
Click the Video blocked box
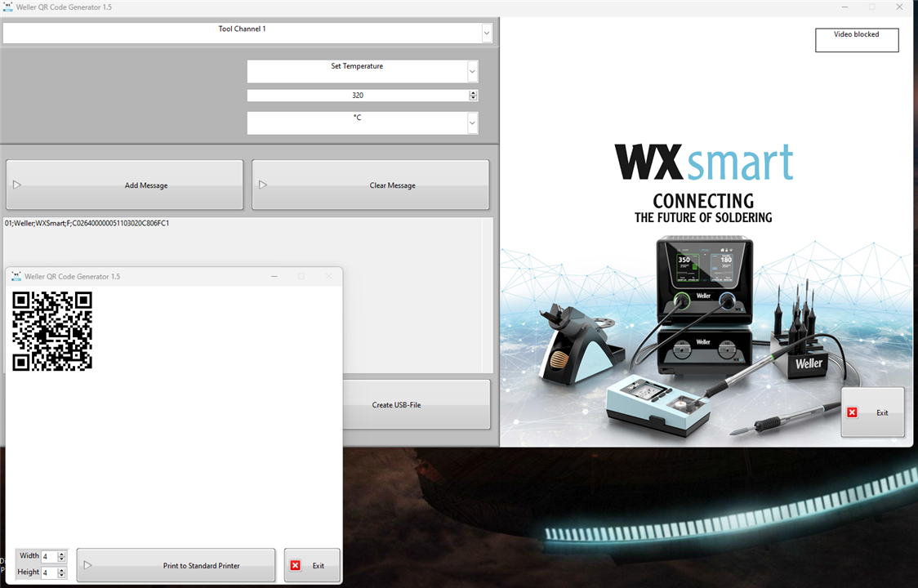coord(857,40)
